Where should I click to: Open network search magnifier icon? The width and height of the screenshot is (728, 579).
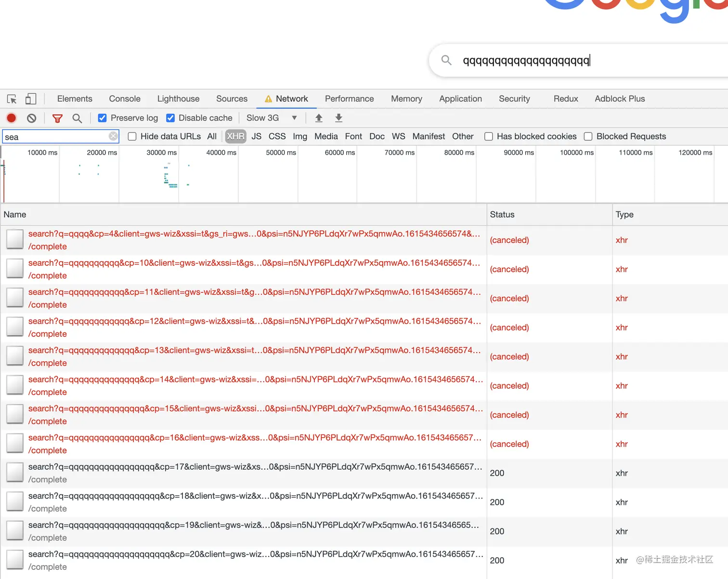point(77,118)
